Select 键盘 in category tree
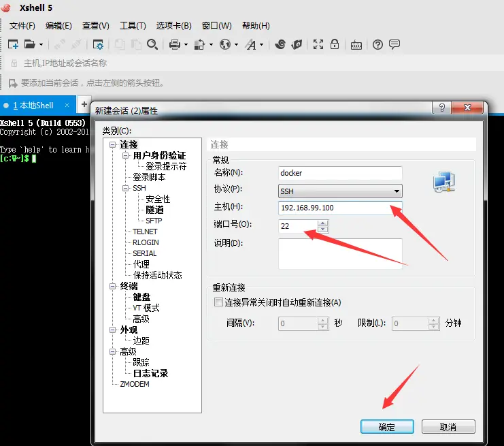The height and width of the screenshot is (446, 504). pyautogui.click(x=141, y=297)
